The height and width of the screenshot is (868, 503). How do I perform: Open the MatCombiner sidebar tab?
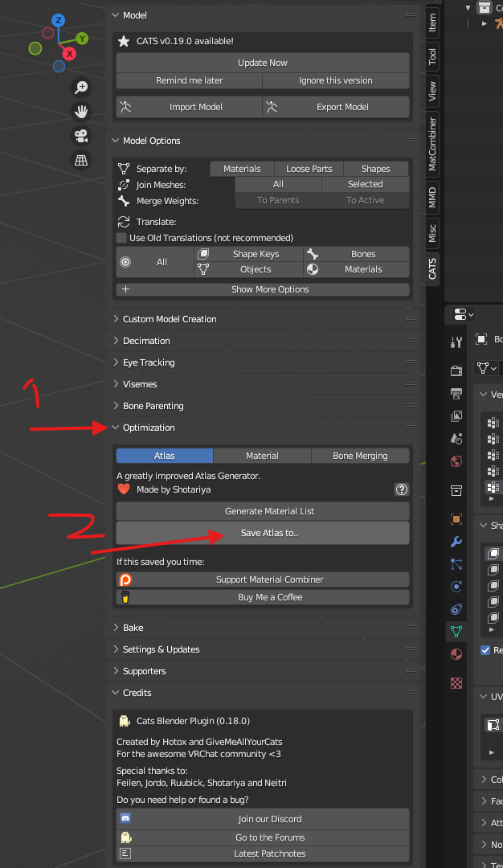tap(432, 143)
